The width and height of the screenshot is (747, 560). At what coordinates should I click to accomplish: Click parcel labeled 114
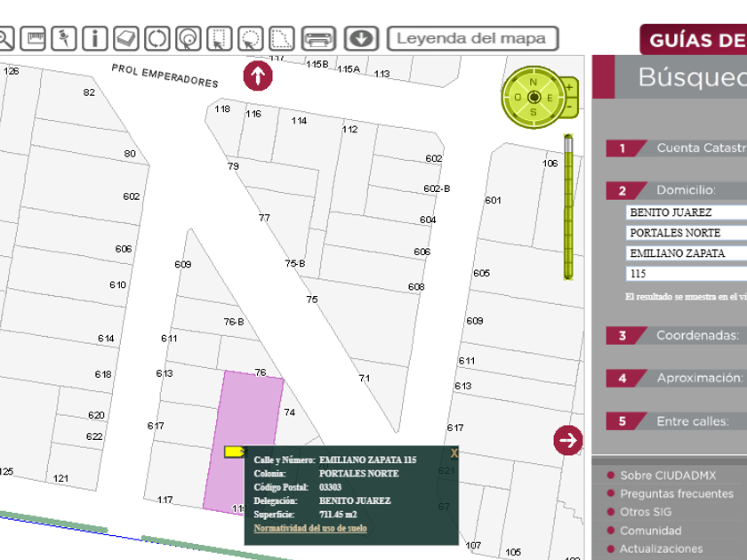coord(299,121)
